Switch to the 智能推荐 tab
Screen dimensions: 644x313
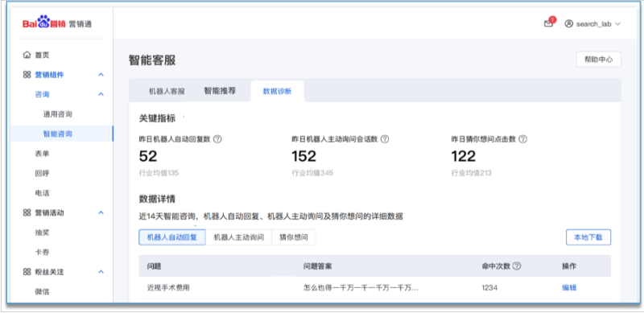(x=220, y=91)
